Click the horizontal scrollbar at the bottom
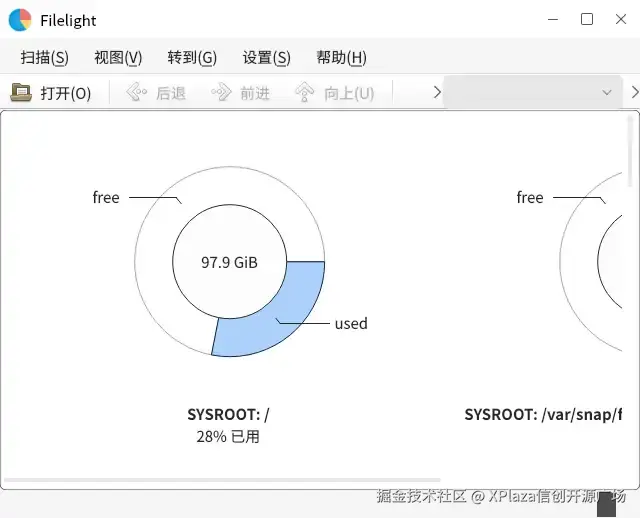The height and width of the screenshot is (518, 640). (220, 481)
